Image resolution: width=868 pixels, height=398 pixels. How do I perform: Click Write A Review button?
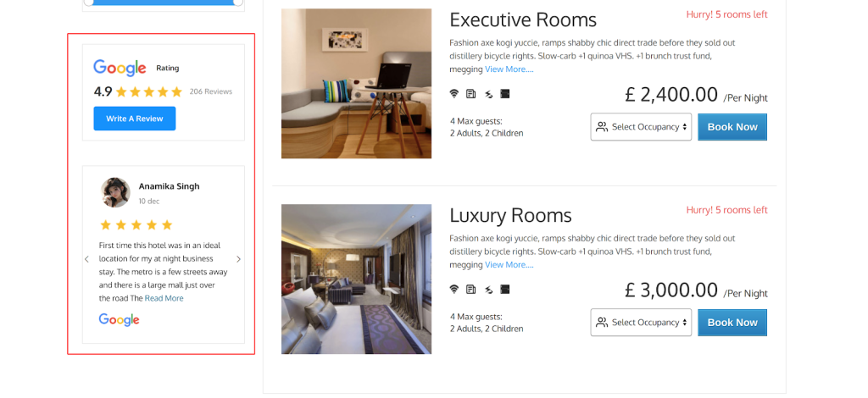click(135, 119)
